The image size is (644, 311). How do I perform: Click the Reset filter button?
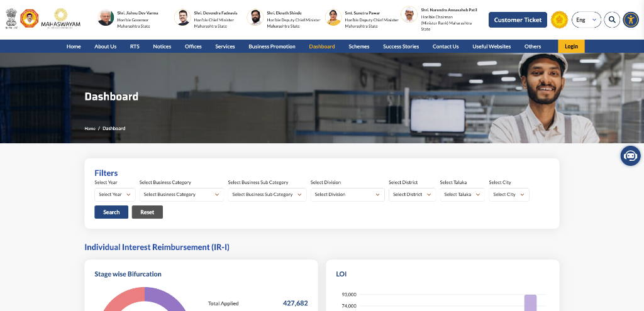coord(147,212)
